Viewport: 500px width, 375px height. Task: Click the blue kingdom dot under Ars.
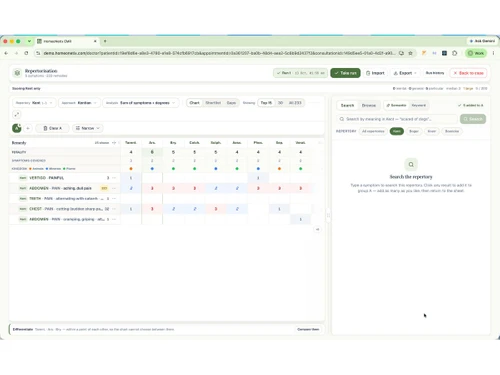pyautogui.click(x=152, y=169)
